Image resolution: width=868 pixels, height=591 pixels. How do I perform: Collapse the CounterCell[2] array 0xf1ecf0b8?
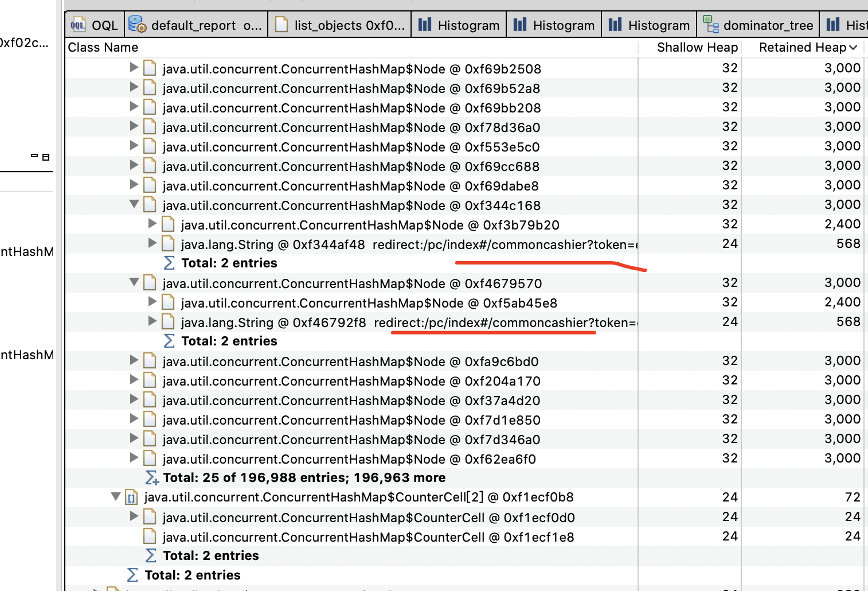point(115,497)
